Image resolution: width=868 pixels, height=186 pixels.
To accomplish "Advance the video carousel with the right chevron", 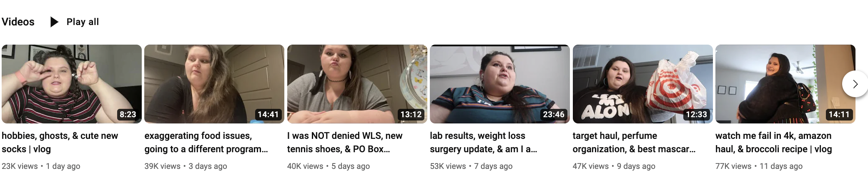I will 855,84.
